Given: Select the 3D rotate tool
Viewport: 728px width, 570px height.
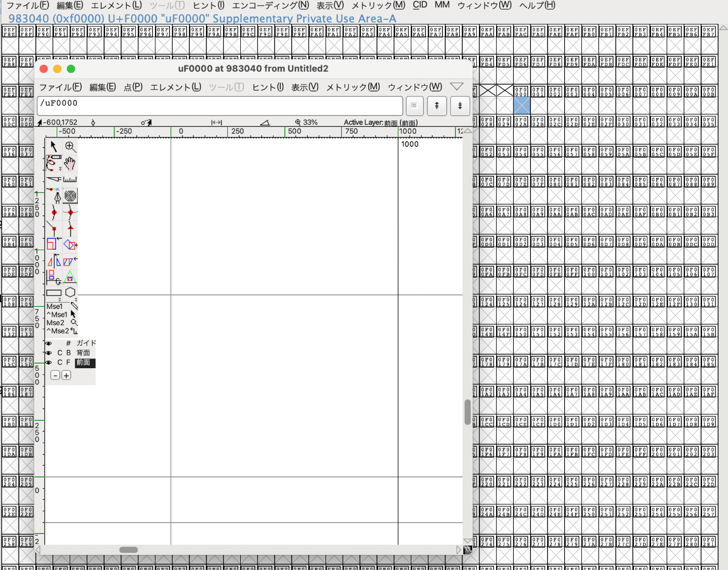Looking at the screenshot, I should click(x=54, y=277).
